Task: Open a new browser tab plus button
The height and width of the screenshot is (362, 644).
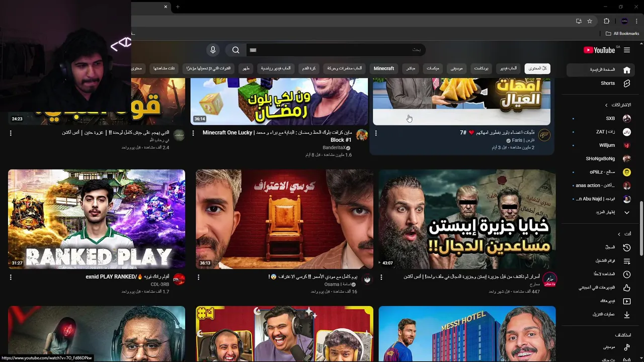Action: coord(178,7)
